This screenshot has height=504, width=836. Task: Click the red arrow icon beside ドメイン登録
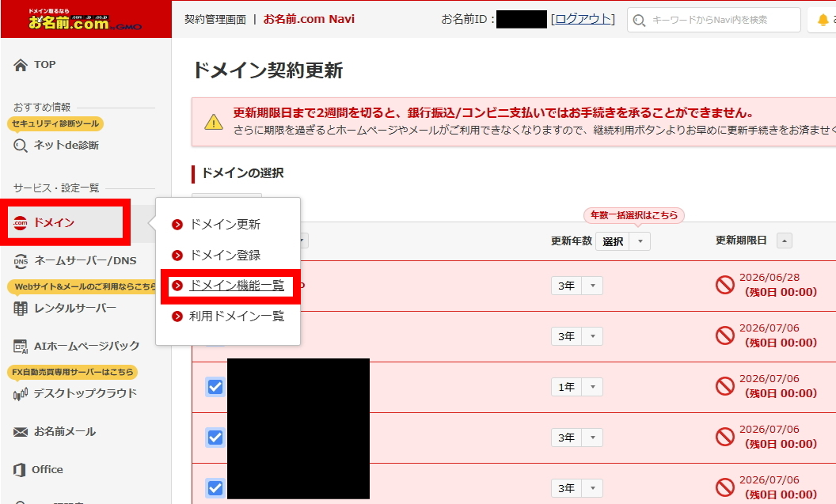(x=177, y=256)
